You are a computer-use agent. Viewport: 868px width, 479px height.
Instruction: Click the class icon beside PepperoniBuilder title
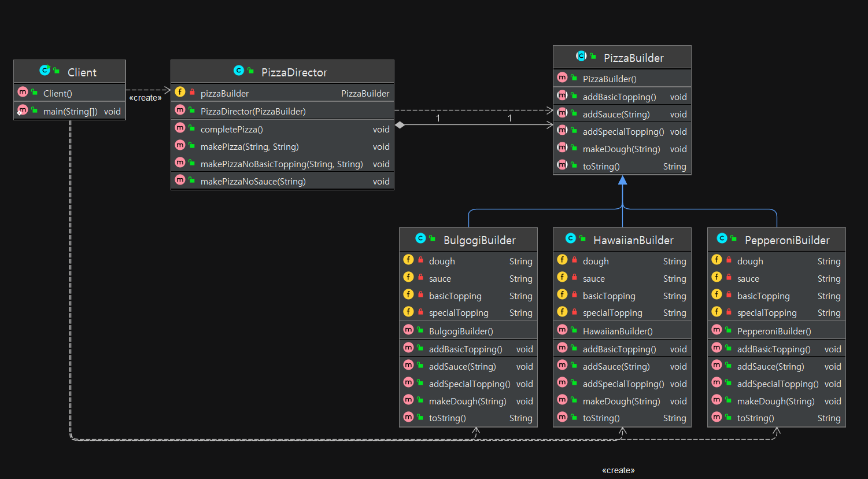pyautogui.click(x=722, y=238)
